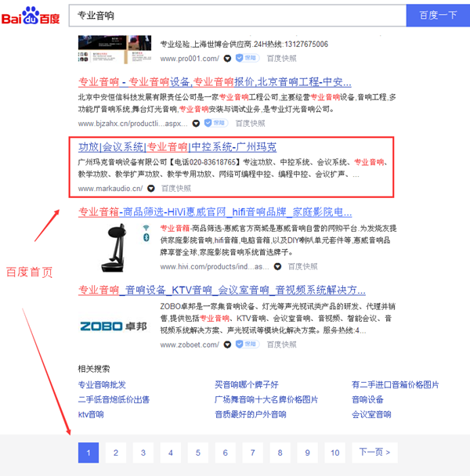Expand the dropdown arrow beside www.zoboet.com
This screenshot has width=470, height=476.
(227, 344)
